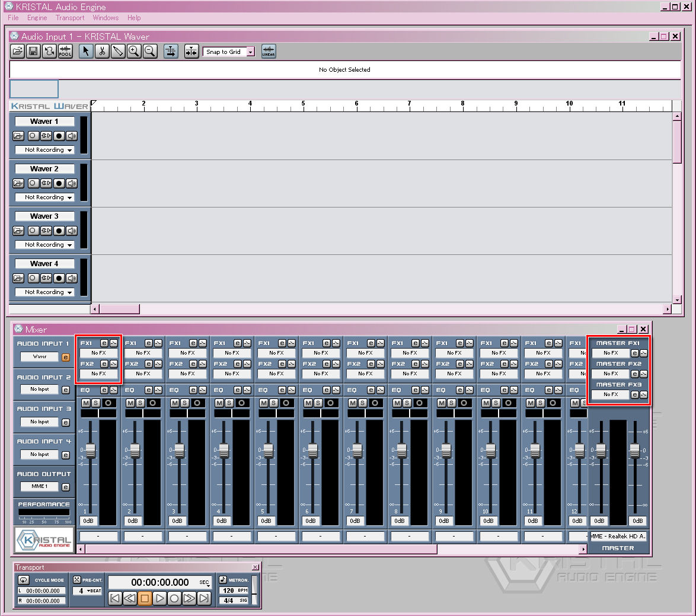Open channel 1 FX1 editor 'e' icon

pyautogui.click(x=104, y=343)
